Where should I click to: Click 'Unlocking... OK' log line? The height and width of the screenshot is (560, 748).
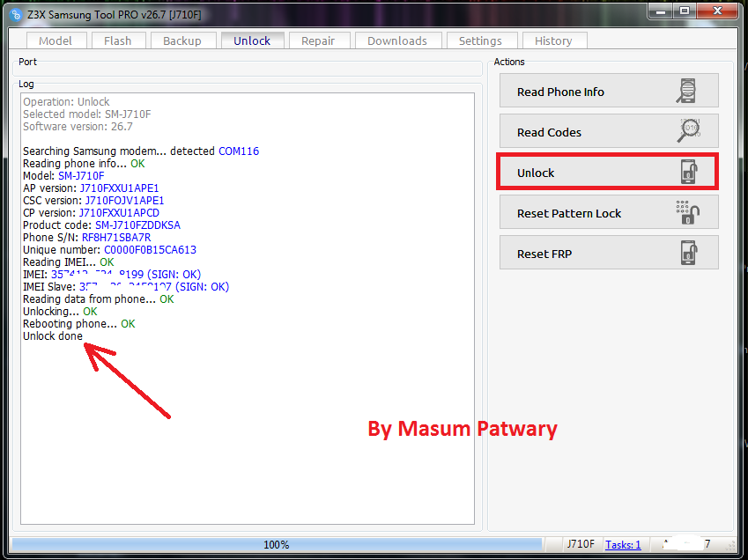click(x=60, y=312)
